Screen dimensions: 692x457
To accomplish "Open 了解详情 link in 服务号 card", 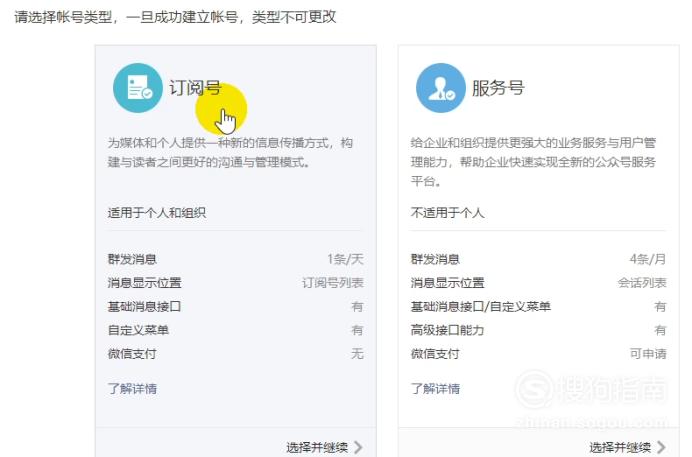I will [x=435, y=389].
